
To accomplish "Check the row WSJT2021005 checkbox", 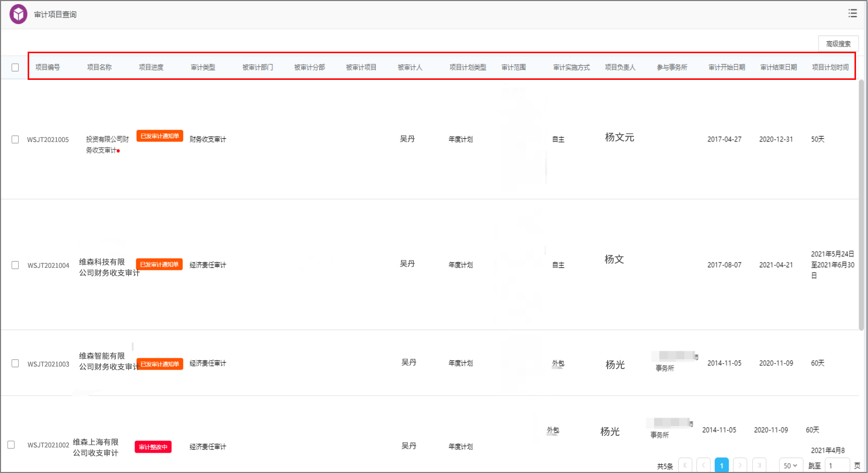I will click(15, 139).
